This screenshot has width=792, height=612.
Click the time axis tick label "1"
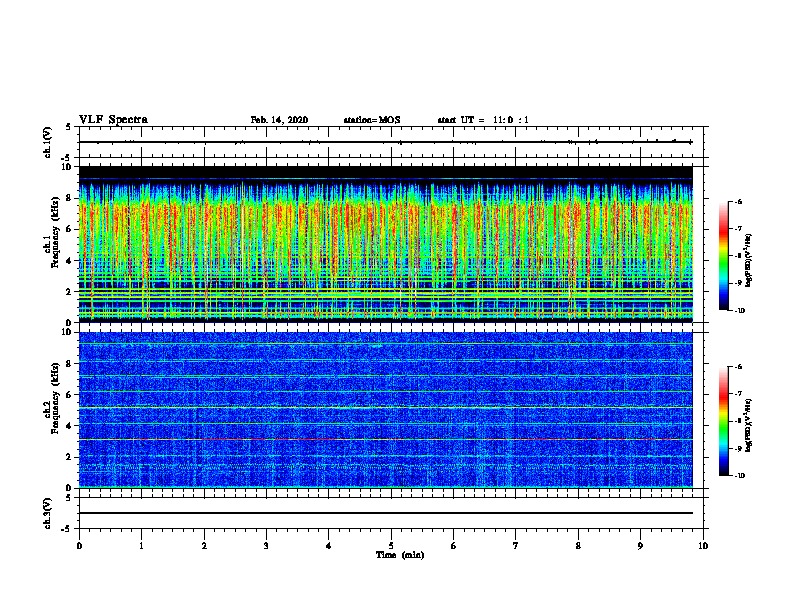click(x=141, y=545)
